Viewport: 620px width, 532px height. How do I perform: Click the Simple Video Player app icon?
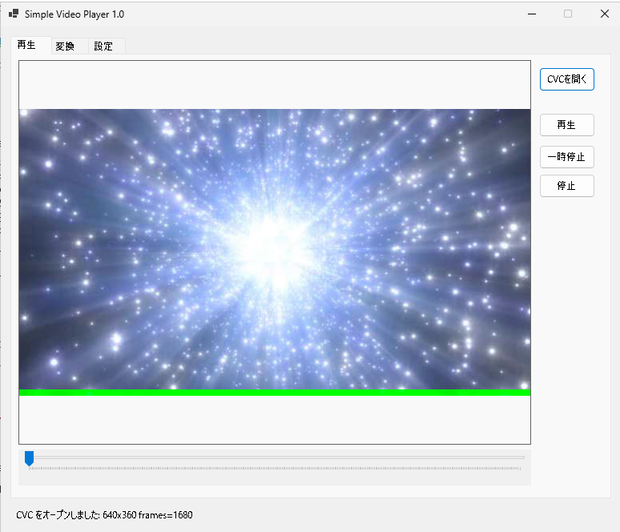[x=13, y=14]
